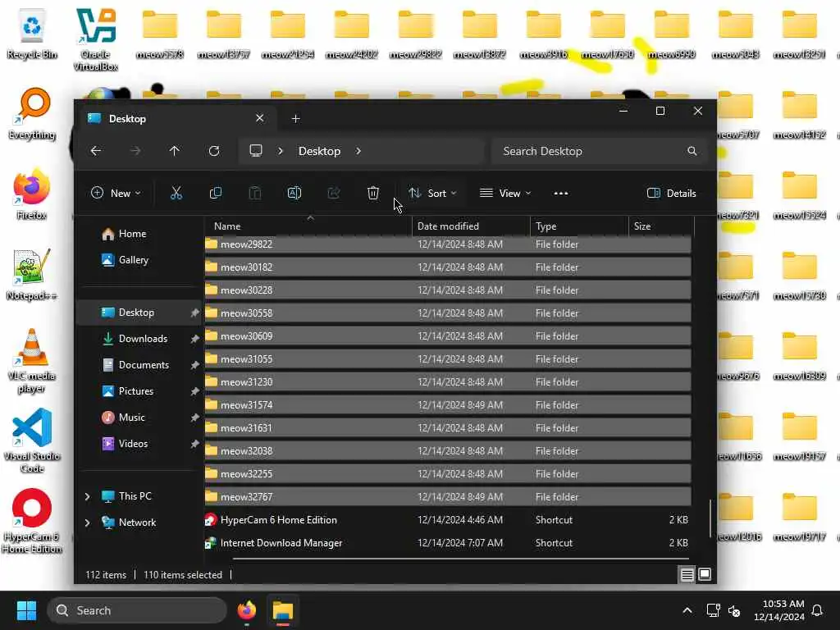Expand Network tree node

tap(88, 523)
